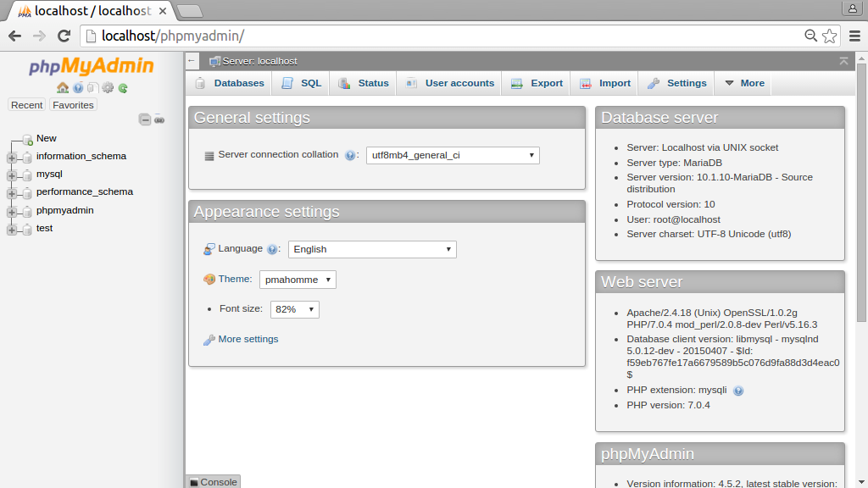
Task: Click the Favorites tables button
Action: click(x=73, y=105)
